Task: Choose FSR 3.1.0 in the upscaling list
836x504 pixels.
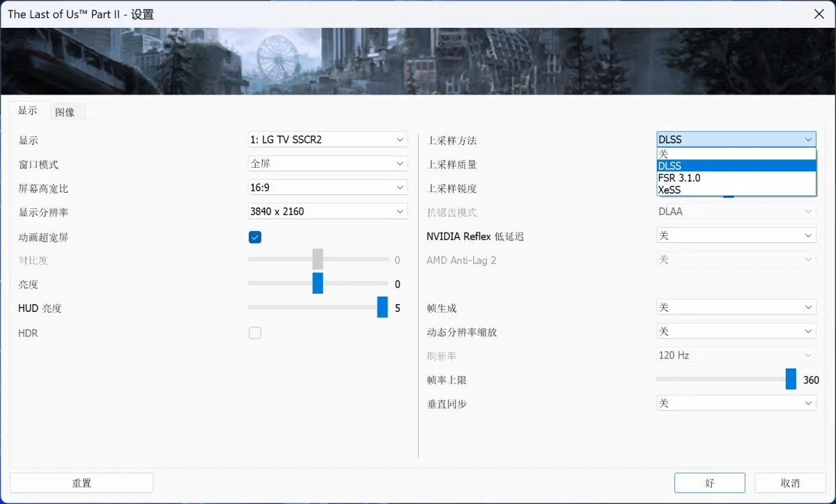Action: [x=736, y=178]
